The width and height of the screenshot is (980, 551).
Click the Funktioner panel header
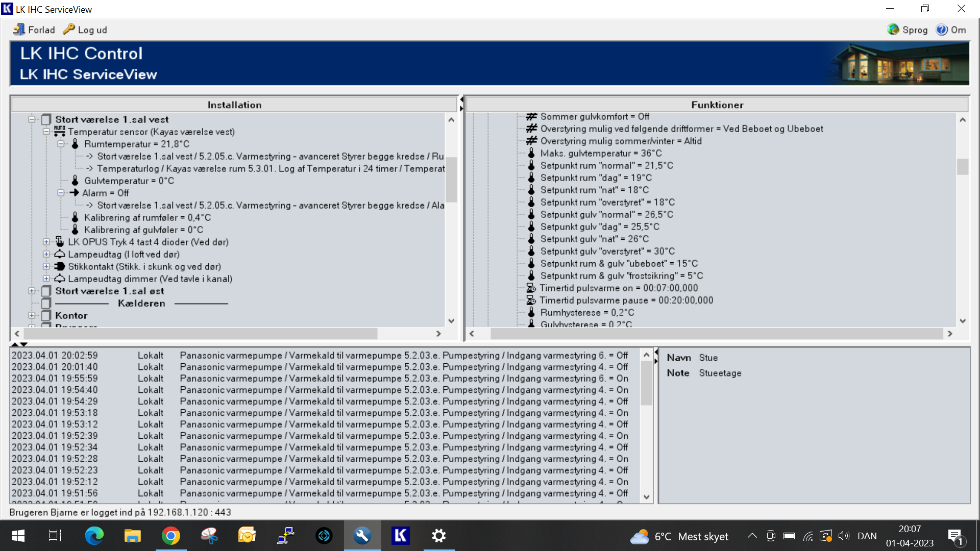click(x=717, y=105)
